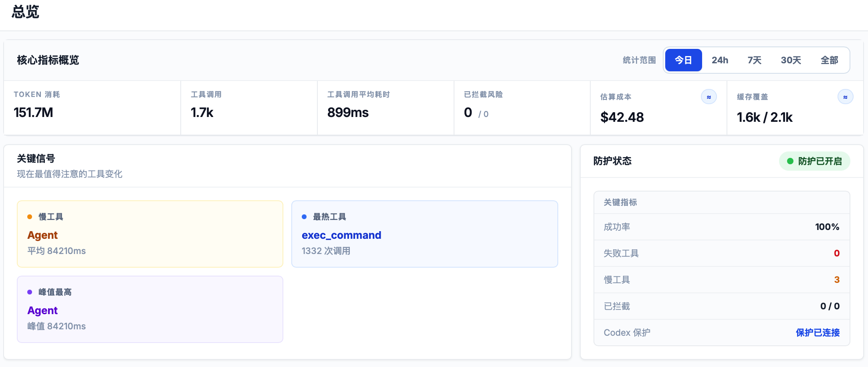Viewport: 868px width, 367px height.
Task: Click the 失败工具 row in 关键指标
Action: coord(721,253)
